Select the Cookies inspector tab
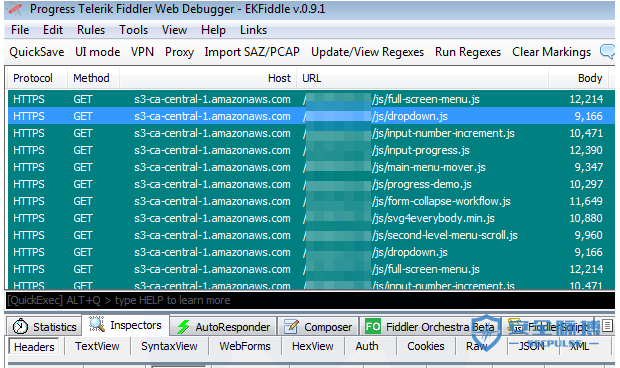The width and height of the screenshot is (620, 368). click(x=425, y=346)
